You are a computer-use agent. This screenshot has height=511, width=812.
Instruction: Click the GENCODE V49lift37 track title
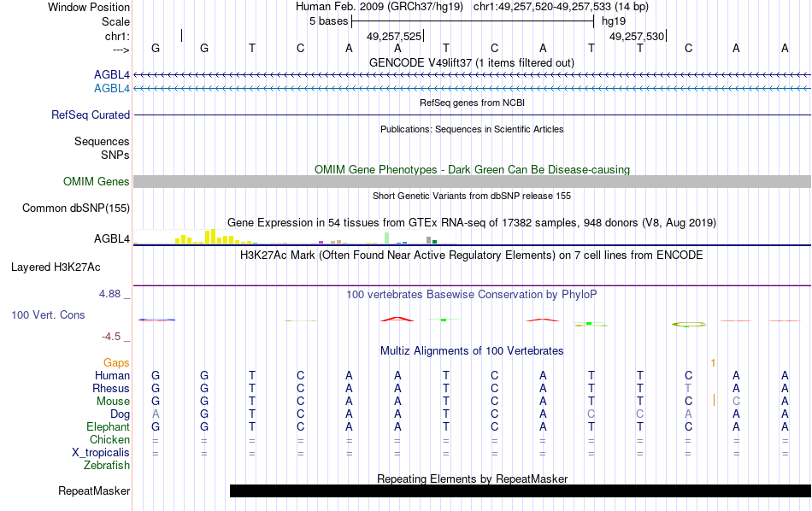pos(471,62)
